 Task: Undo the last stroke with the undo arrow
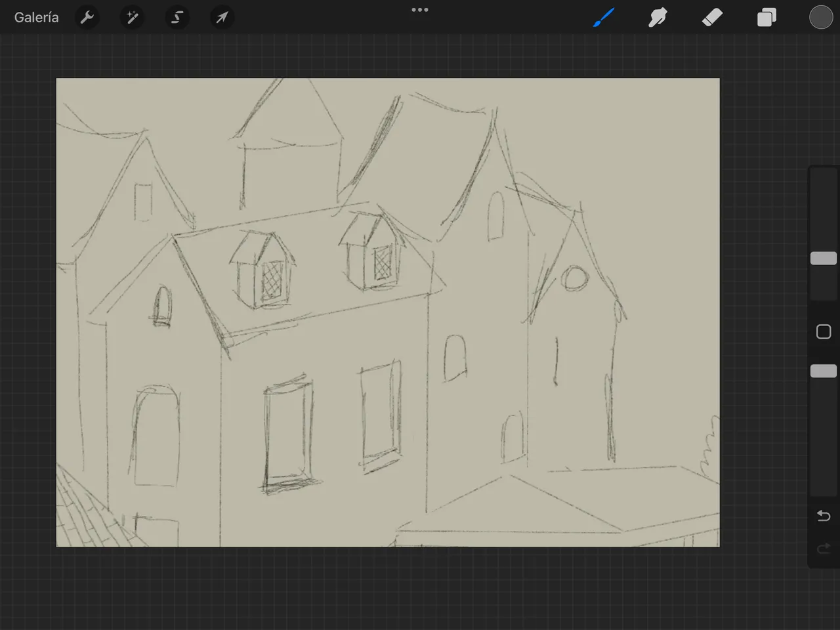coord(824,516)
